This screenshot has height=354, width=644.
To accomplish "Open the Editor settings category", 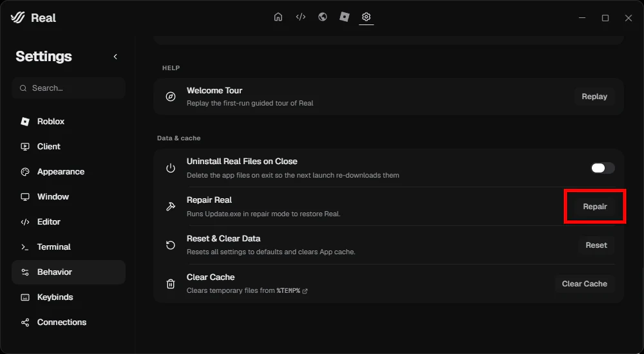I will coord(69,222).
